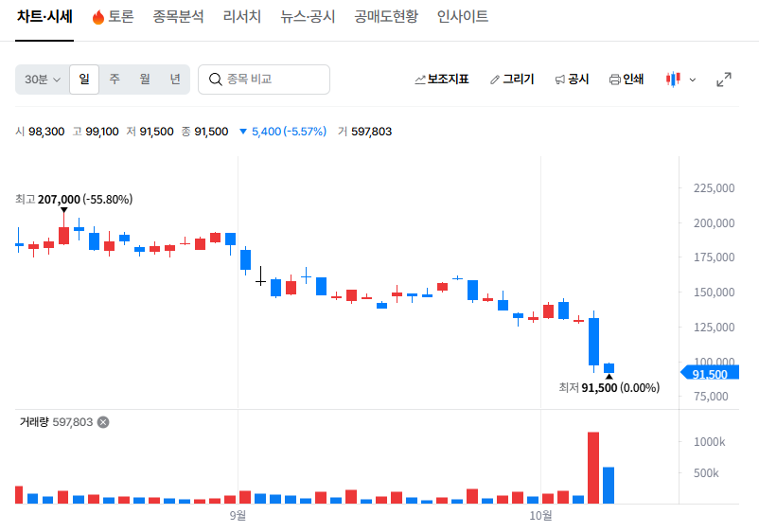759x532 pixels.
Task: Click the 거래량 597,803 label
Action: point(56,422)
